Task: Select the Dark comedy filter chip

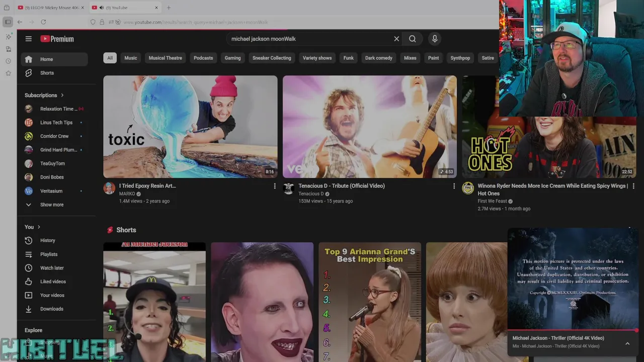Action: [379, 58]
